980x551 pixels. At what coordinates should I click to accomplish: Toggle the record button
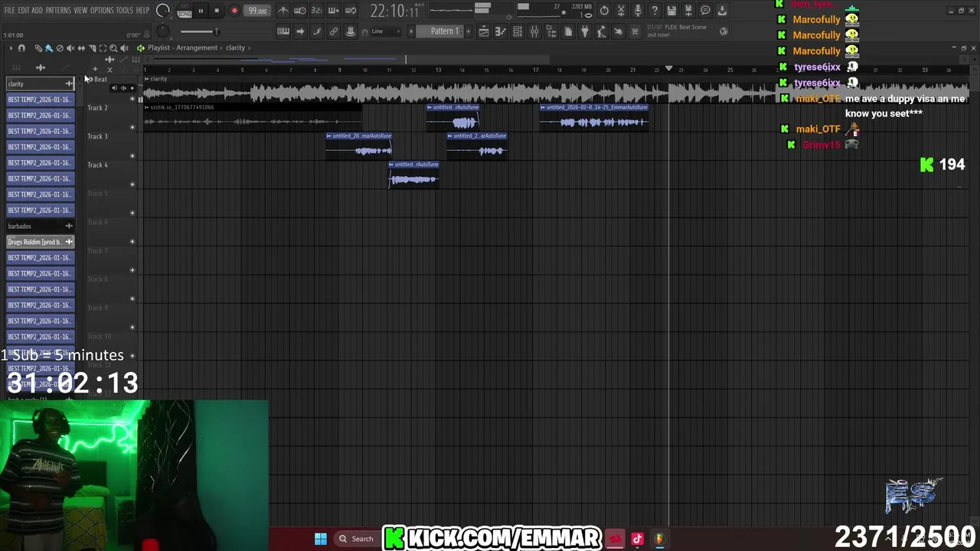234,11
